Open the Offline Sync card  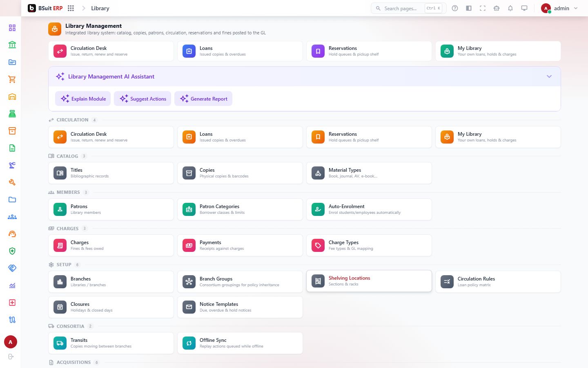coord(240,343)
